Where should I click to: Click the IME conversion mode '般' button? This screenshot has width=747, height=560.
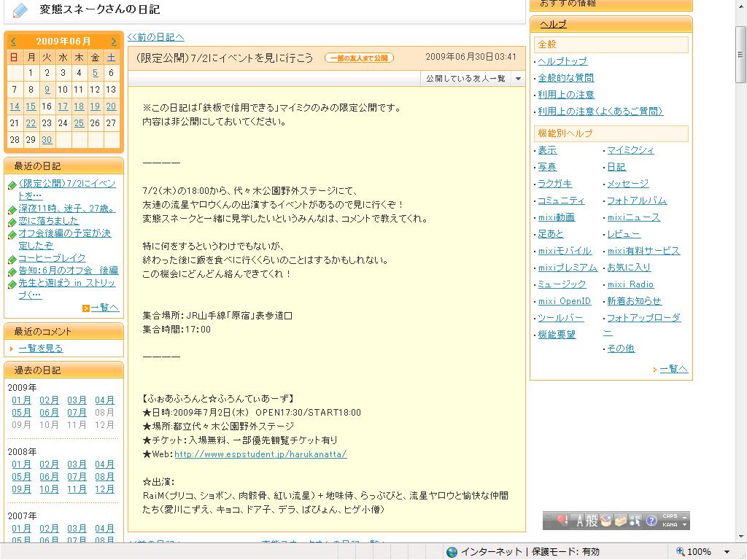tap(591, 521)
